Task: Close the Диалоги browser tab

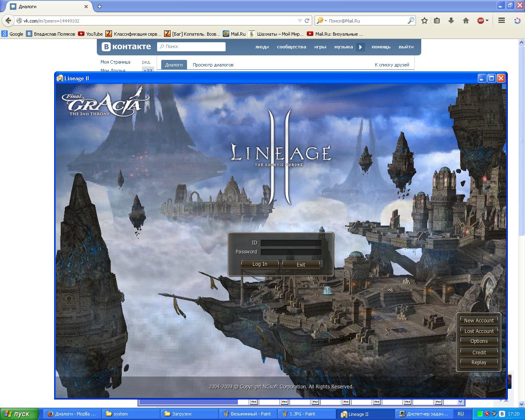Action: [86, 7]
